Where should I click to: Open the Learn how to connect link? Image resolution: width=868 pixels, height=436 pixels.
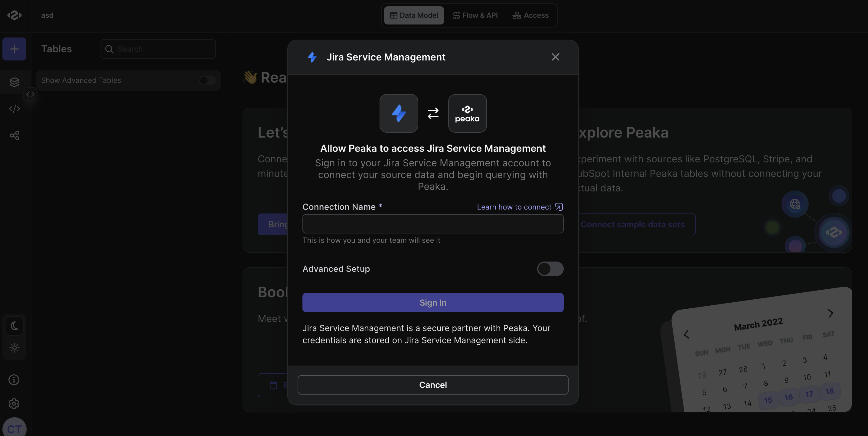tap(520, 207)
